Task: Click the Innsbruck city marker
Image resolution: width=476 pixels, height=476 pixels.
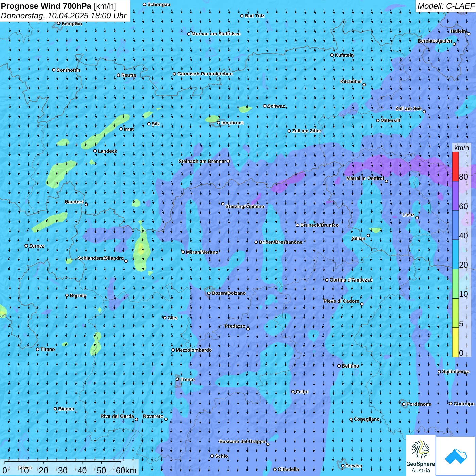Action: click(219, 123)
